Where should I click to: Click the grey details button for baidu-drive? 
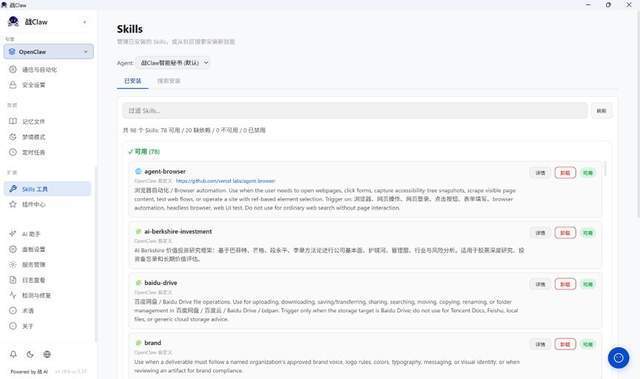pos(540,284)
